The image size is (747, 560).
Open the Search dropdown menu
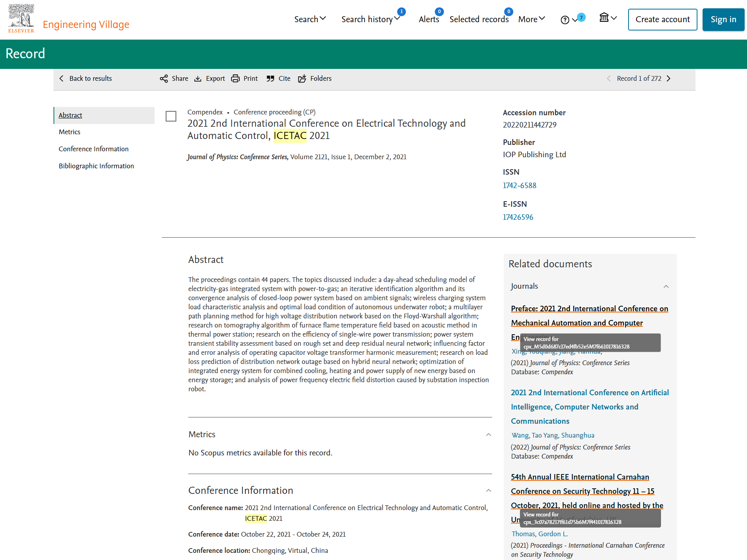310,19
